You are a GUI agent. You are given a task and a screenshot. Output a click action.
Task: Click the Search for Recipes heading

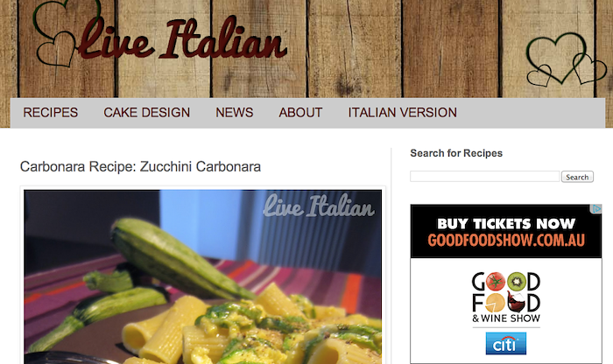pyautogui.click(x=456, y=153)
